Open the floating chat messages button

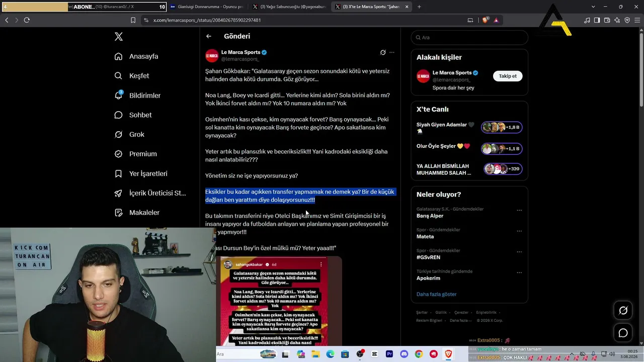point(623,333)
